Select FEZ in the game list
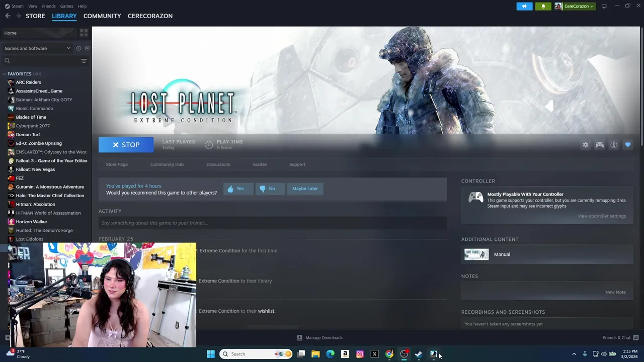This screenshot has width=644, height=362. pos(20,178)
